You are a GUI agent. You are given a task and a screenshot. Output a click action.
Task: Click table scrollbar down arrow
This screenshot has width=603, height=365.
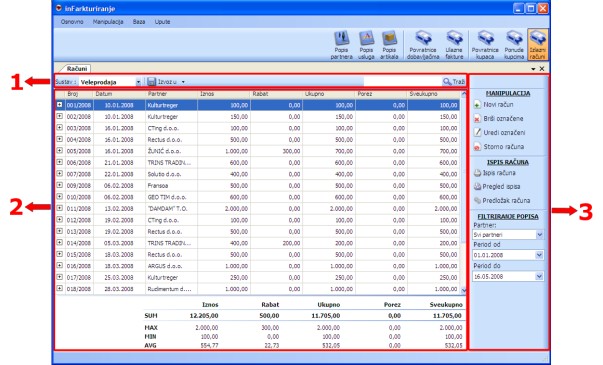coord(464,290)
